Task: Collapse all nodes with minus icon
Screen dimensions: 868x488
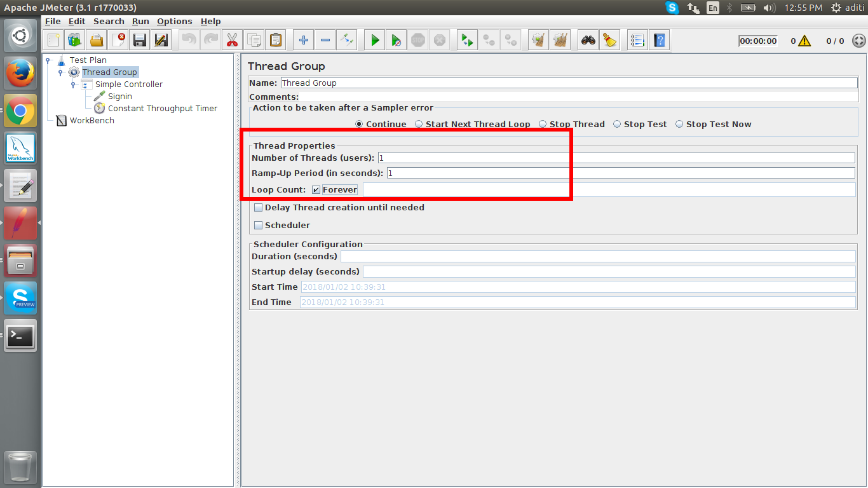Action: (325, 41)
